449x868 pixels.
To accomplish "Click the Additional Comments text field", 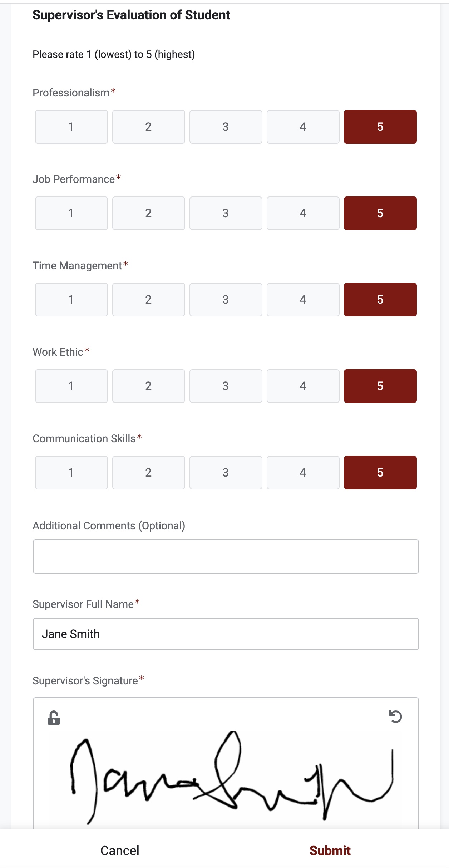I will pos(226,557).
